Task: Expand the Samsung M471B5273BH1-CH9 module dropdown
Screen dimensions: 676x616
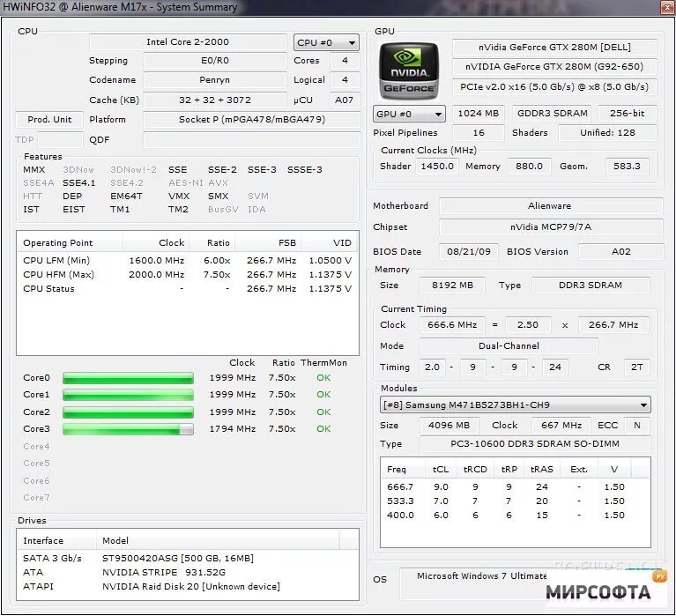Action: pos(516,404)
